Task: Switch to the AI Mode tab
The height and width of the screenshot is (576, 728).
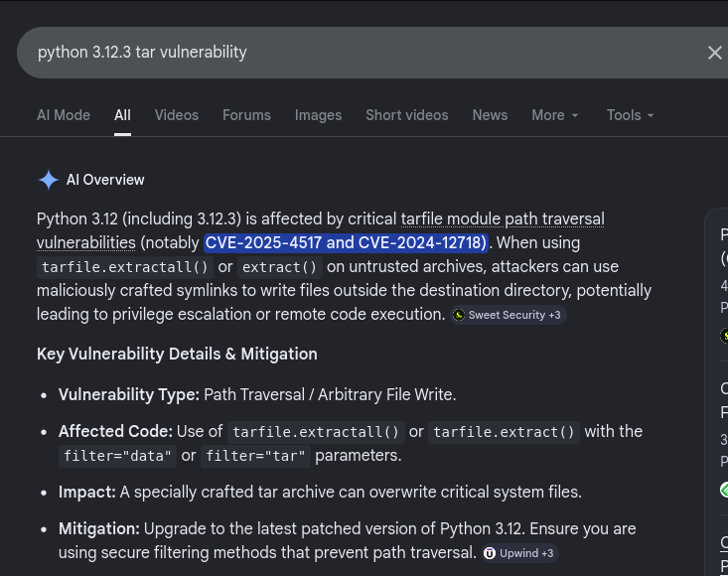Action: click(x=64, y=115)
